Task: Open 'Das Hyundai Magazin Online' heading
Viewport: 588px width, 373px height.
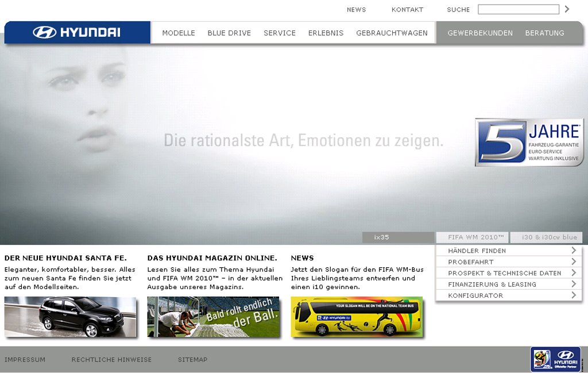Action: click(212, 258)
